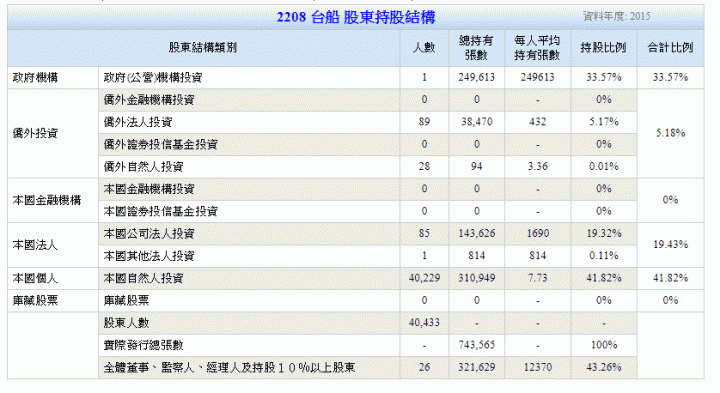Click the 本國金融機構投資 row label
The image size is (720, 393).
tap(149, 189)
